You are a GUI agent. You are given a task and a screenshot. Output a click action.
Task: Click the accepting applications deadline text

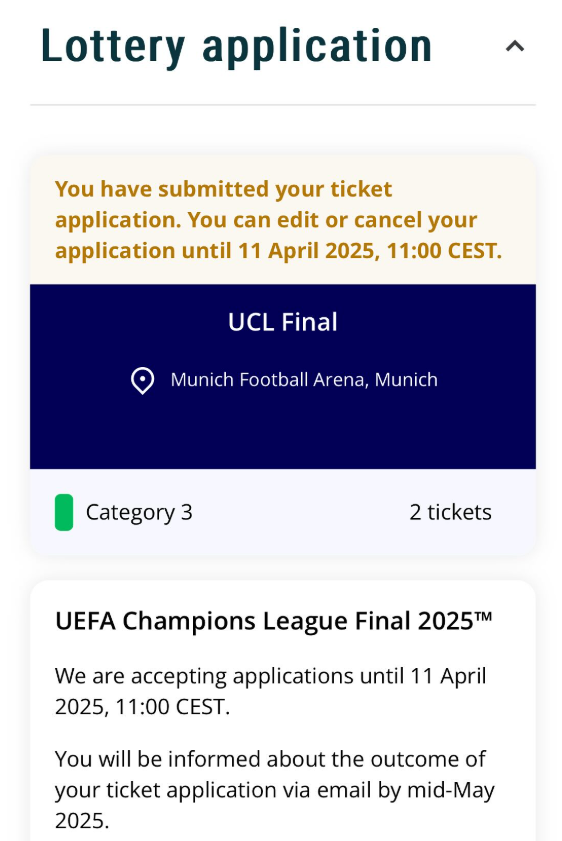(x=271, y=691)
